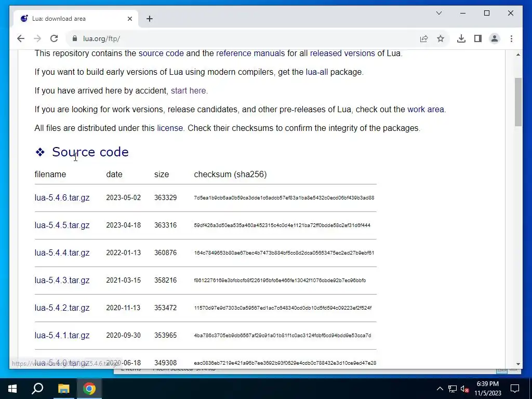
Task: Close the Lua download area tab
Action: point(129,19)
